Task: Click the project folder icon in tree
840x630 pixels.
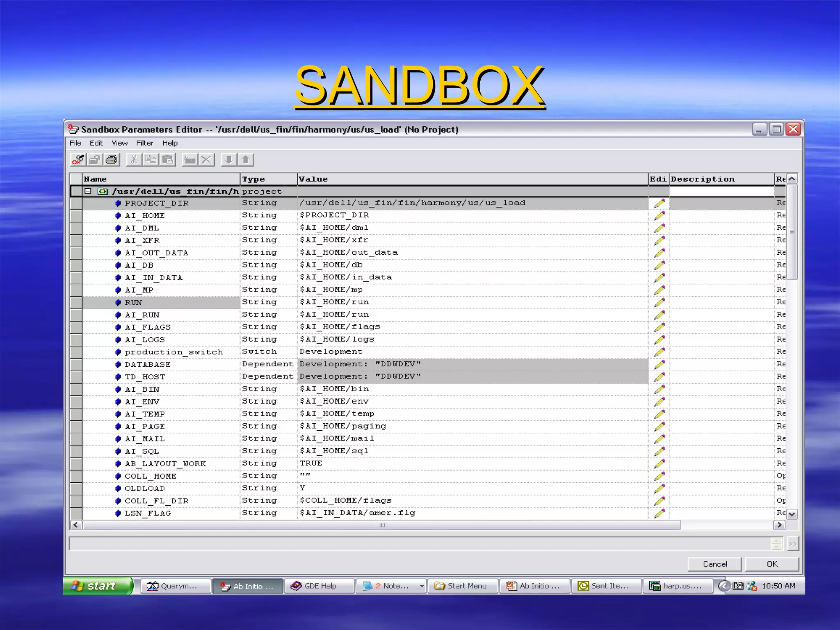Action: click(x=102, y=191)
